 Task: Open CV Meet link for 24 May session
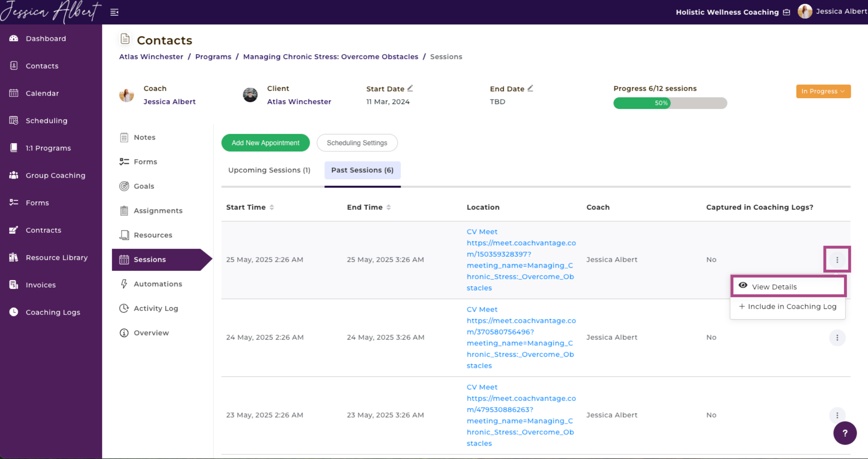(x=521, y=337)
